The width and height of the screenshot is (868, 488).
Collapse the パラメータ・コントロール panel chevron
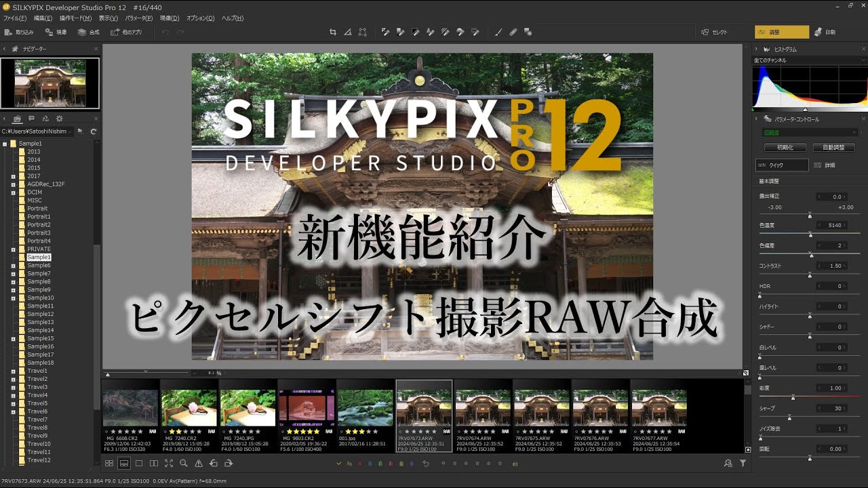pyautogui.click(x=757, y=119)
